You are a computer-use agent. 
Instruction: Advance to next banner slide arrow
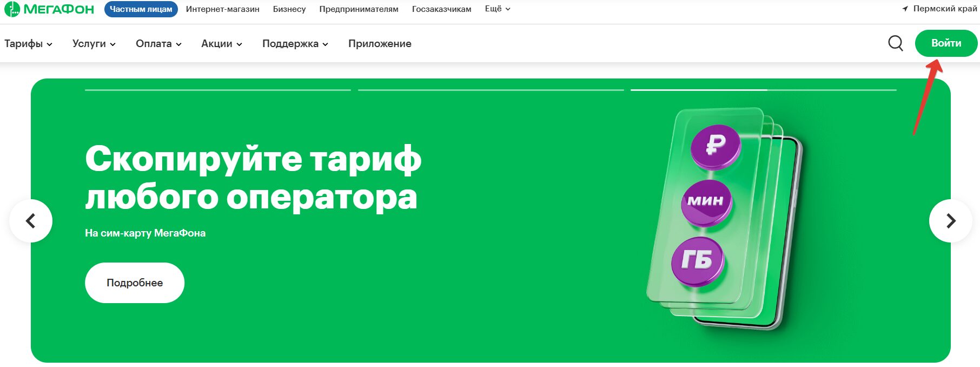click(950, 221)
